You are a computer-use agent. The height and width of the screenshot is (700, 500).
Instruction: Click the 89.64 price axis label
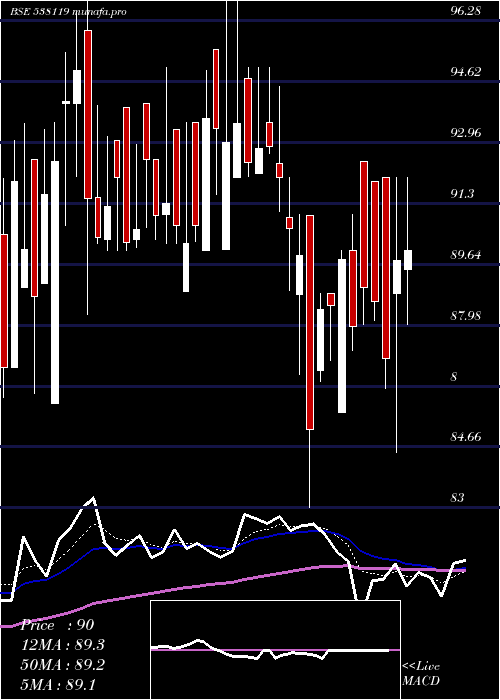pyautogui.click(x=465, y=255)
